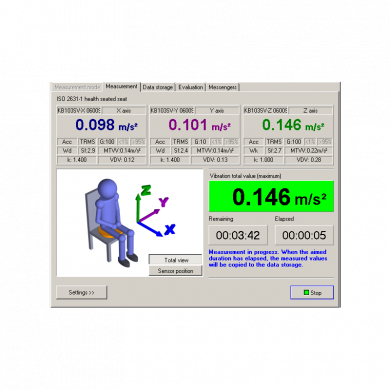Click the X axis G:100 gain field
390x390 pixels.
[107, 142]
